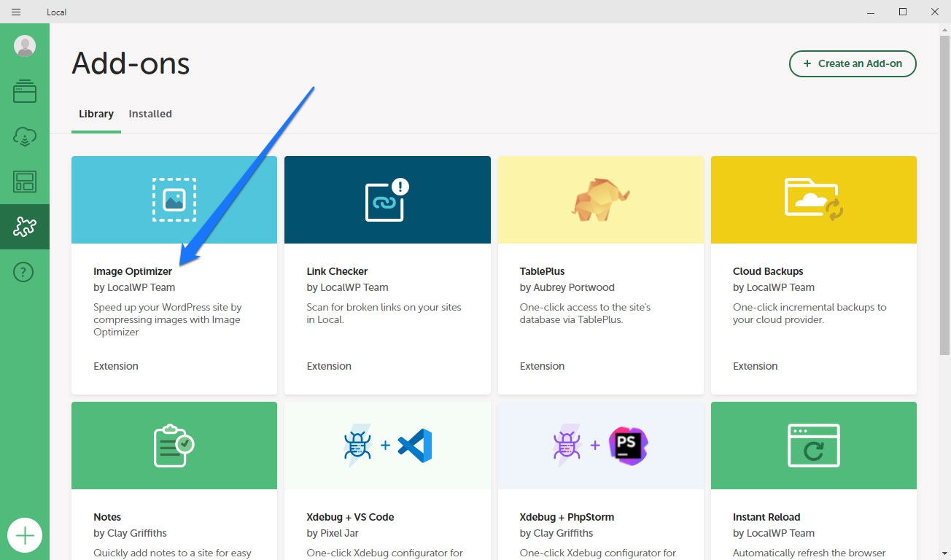The image size is (951, 560).
Task: Click Extension label on Image Optimizer card
Action: coord(116,366)
